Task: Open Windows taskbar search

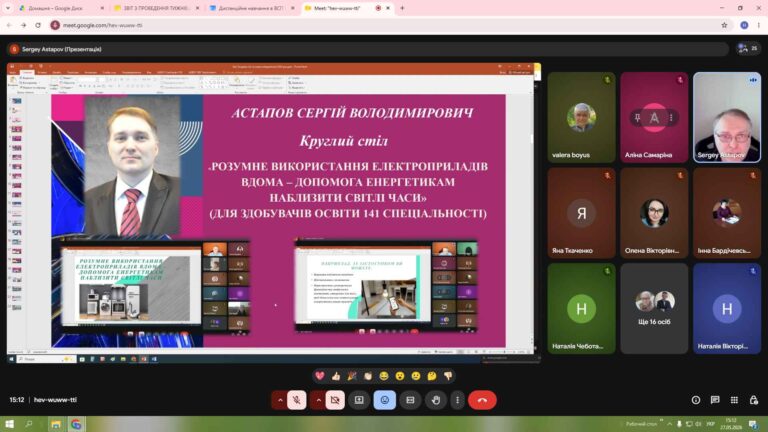Action: [29, 424]
